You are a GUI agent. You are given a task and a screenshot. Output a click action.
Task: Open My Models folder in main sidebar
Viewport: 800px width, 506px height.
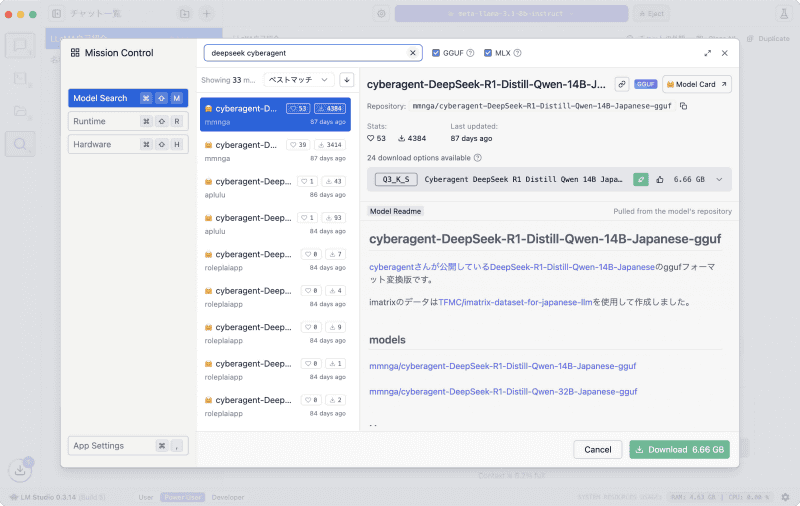pos(20,111)
